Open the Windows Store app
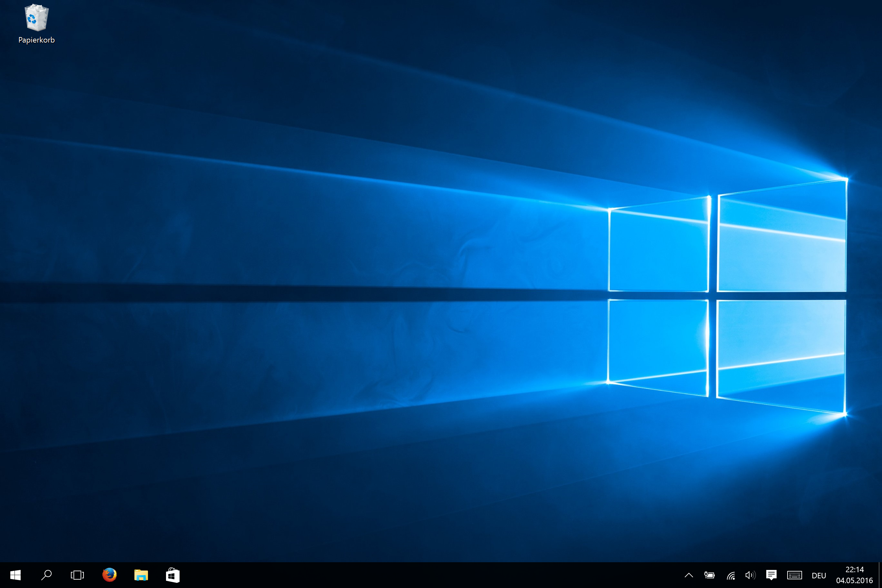The width and height of the screenshot is (882, 588). point(172,575)
